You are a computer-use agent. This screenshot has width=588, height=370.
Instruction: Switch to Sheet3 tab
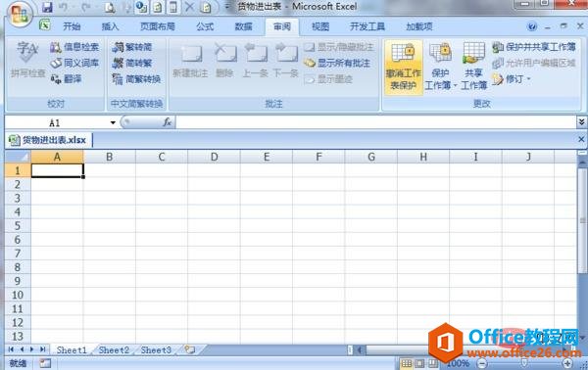156,349
